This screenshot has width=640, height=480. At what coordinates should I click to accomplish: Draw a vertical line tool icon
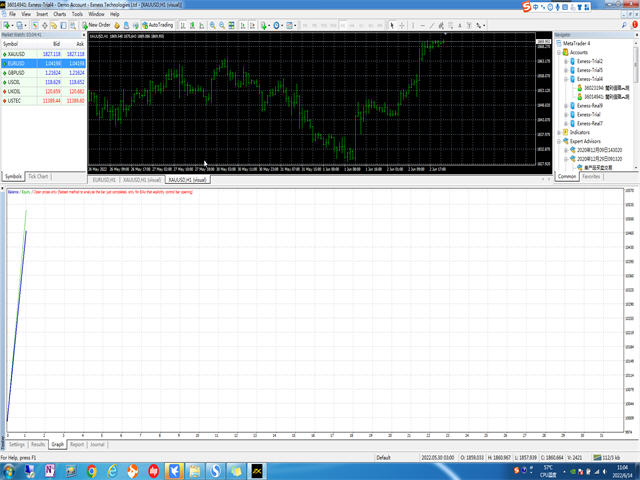click(413, 25)
